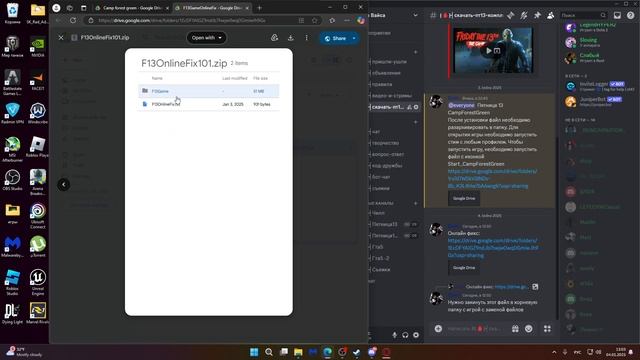Click the add to Drive icon
Image resolution: width=640 pixels, height=360 pixels.
(x=274, y=38)
